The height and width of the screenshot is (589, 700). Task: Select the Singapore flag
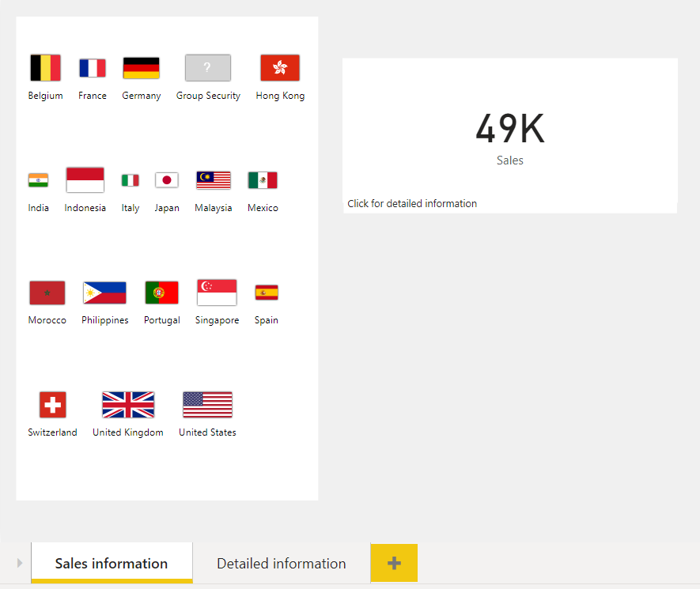(x=217, y=293)
